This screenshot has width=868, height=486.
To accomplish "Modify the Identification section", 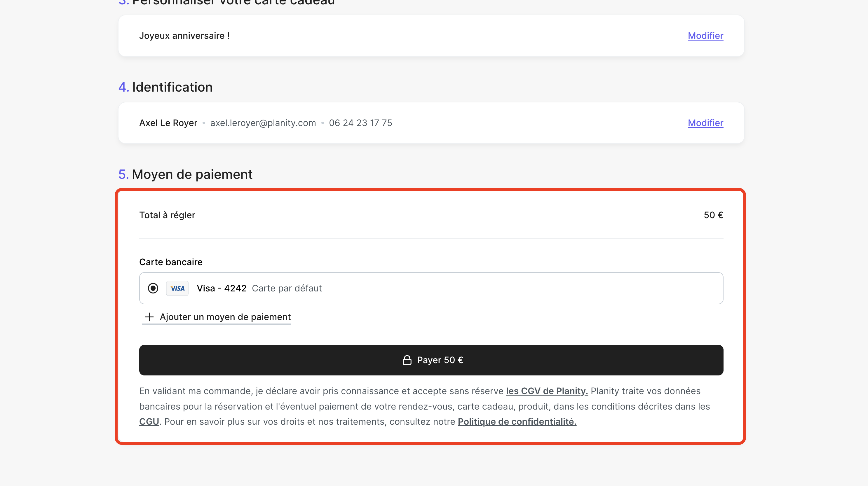I will click(x=705, y=123).
